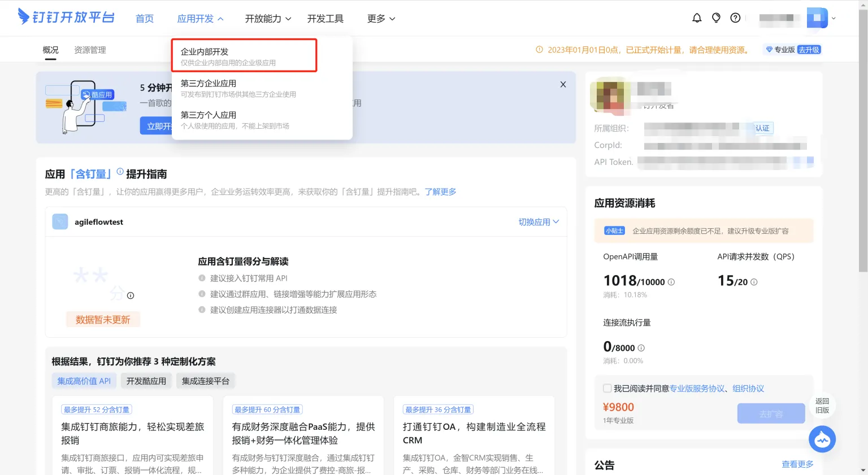Open the floating support chat icon

tap(822, 439)
